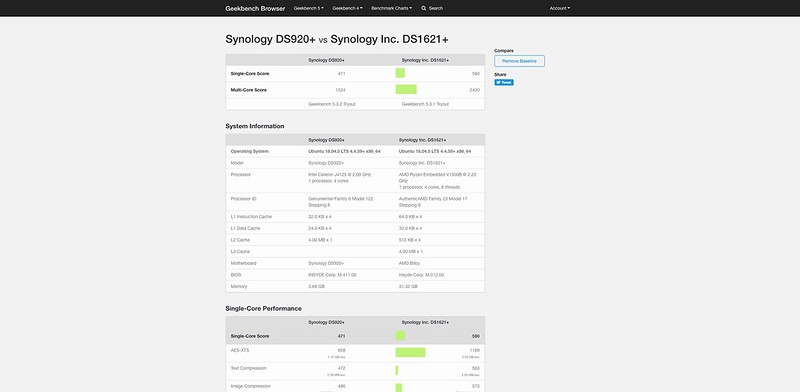Viewport: 800px width, 392px height.
Task: Click the Multi-Core Score green bar
Action: pyautogui.click(x=406, y=89)
